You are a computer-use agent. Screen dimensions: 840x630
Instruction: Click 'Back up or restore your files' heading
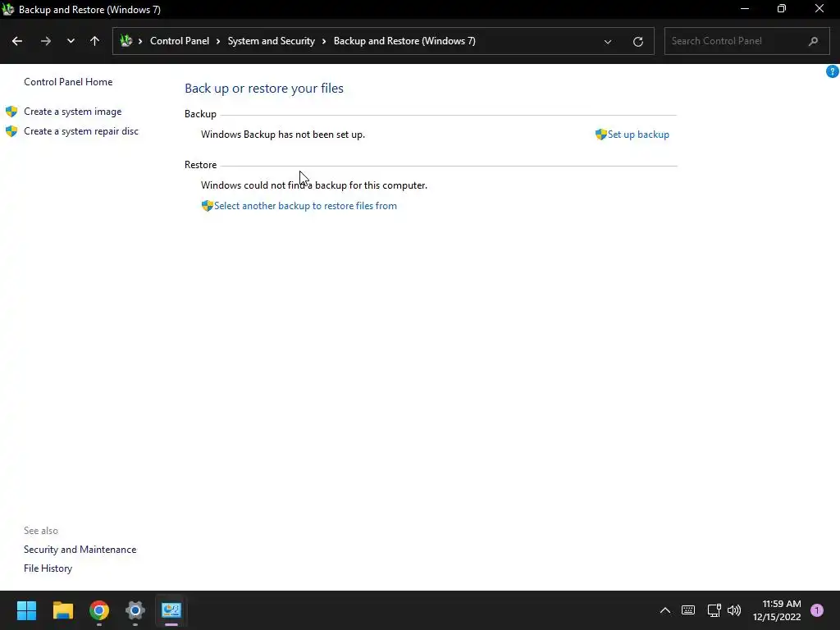[x=264, y=89]
